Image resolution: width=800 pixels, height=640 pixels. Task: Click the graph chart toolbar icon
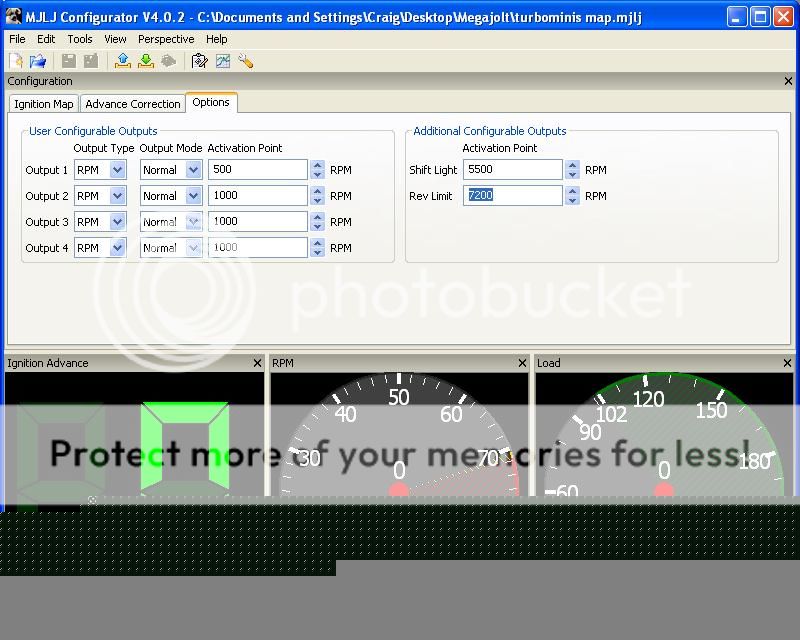(x=222, y=61)
